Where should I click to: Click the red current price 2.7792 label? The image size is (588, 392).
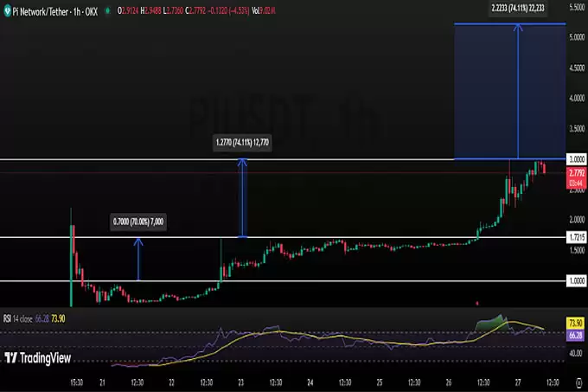click(576, 174)
